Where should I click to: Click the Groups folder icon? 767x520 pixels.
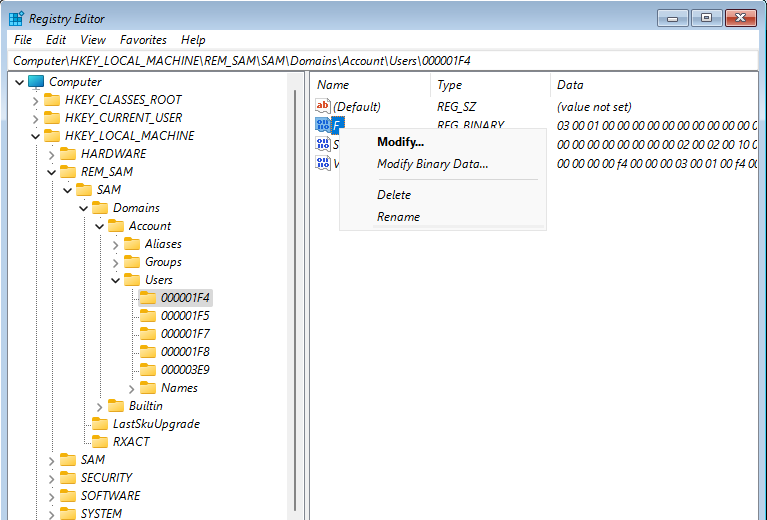coord(132,262)
